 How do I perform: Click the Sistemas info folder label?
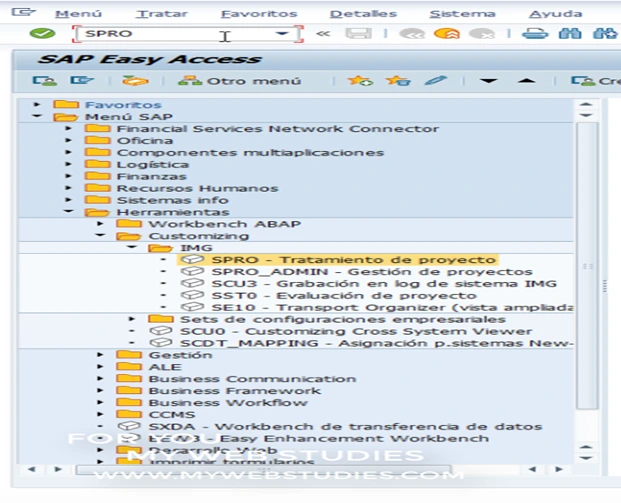pos(172,200)
